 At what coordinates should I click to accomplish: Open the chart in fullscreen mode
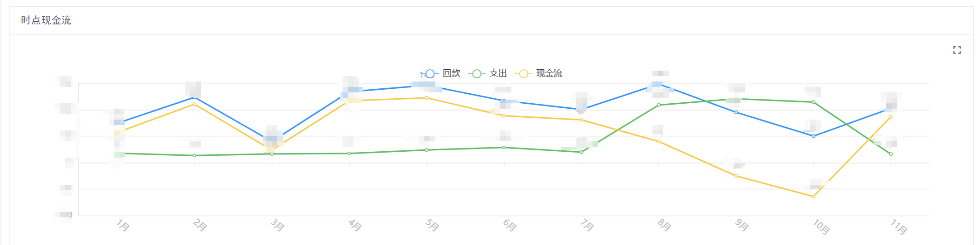coord(957,50)
